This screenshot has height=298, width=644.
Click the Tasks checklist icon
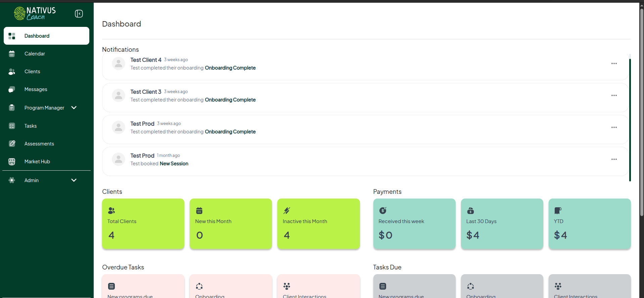pyautogui.click(x=12, y=126)
